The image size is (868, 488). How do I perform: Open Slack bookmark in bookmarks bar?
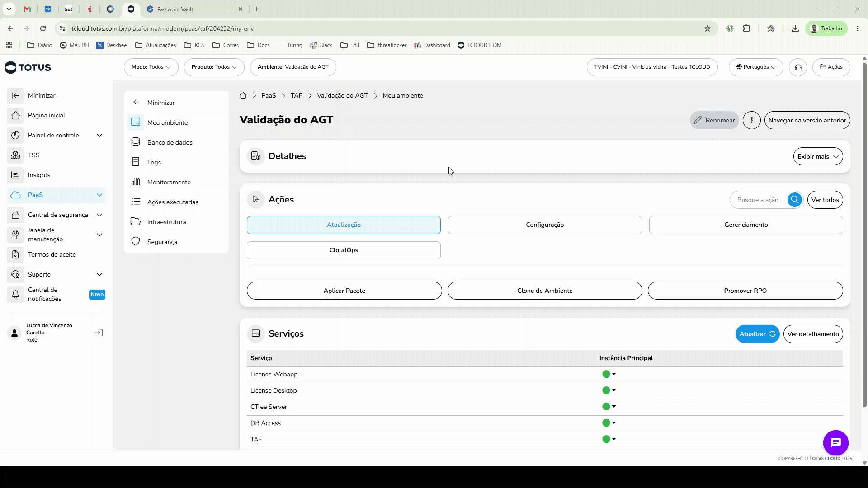pyautogui.click(x=321, y=45)
